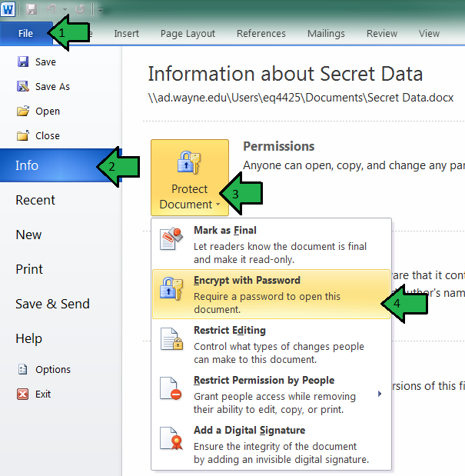Click the red Exit icon

23,394
